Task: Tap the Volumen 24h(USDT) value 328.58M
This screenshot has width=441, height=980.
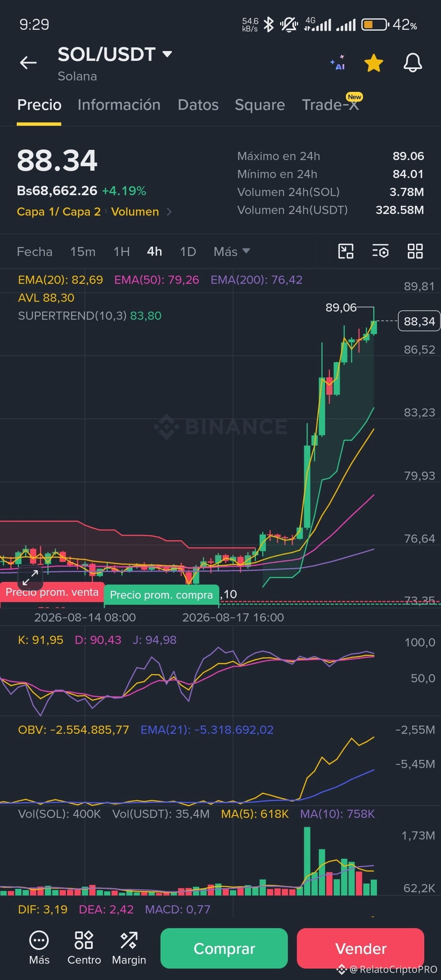Action: (400, 210)
